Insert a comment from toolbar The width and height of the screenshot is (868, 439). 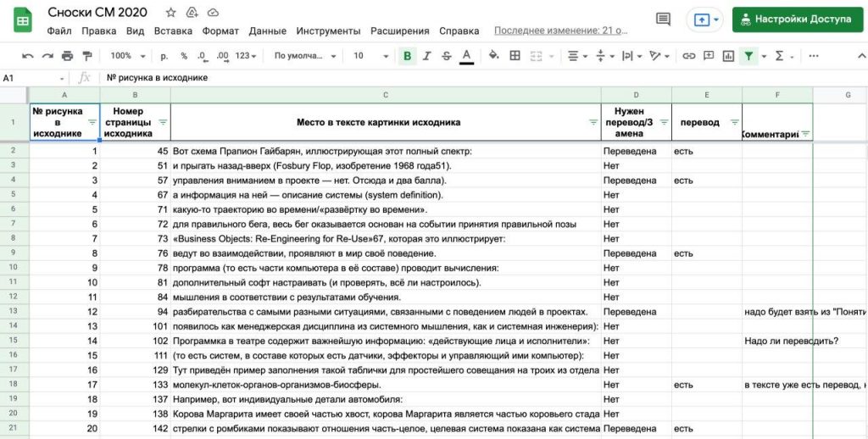pos(708,56)
